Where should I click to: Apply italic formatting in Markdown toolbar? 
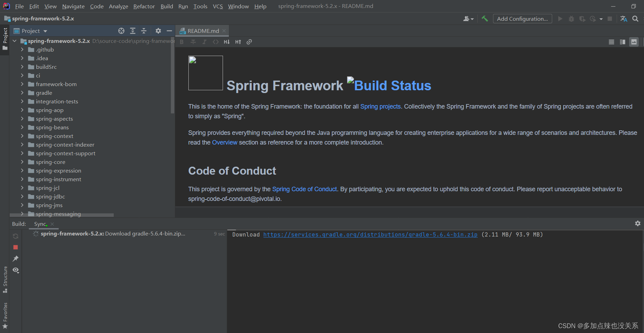[x=204, y=42]
